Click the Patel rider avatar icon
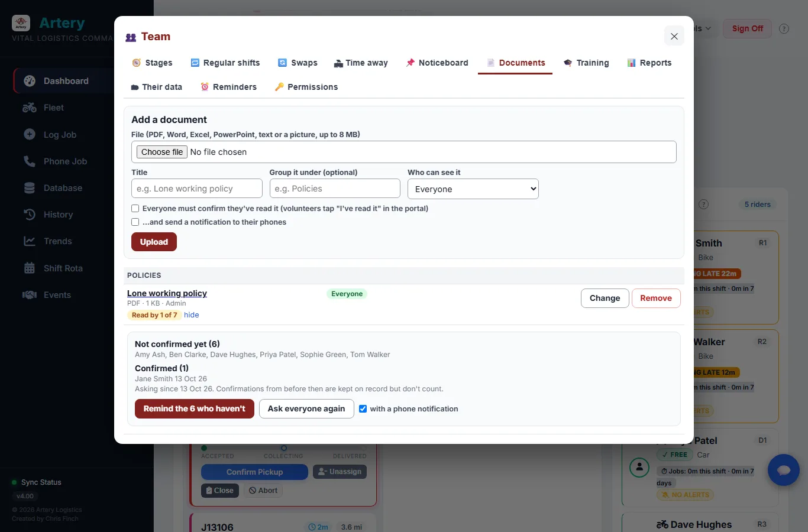808x532 pixels. [x=639, y=468]
